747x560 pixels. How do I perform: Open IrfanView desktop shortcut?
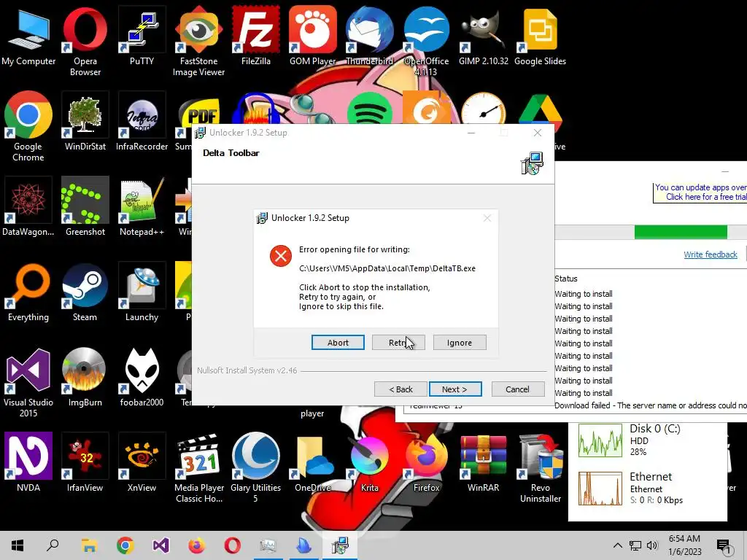pos(85,462)
